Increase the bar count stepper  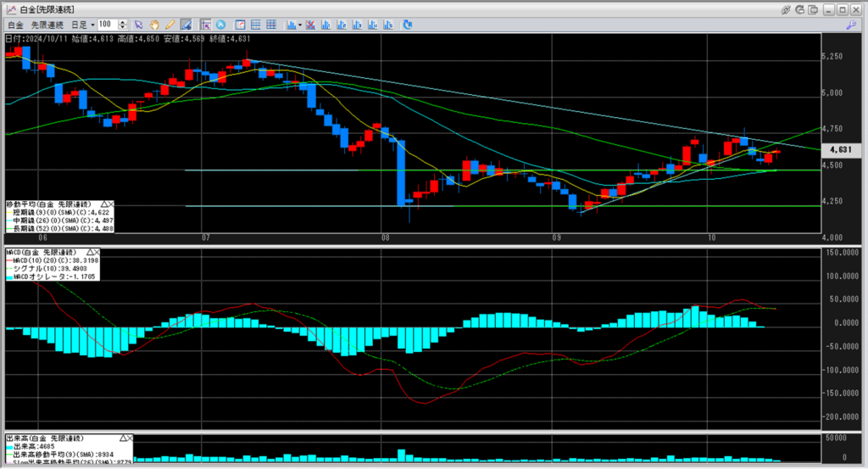click(x=123, y=22)
